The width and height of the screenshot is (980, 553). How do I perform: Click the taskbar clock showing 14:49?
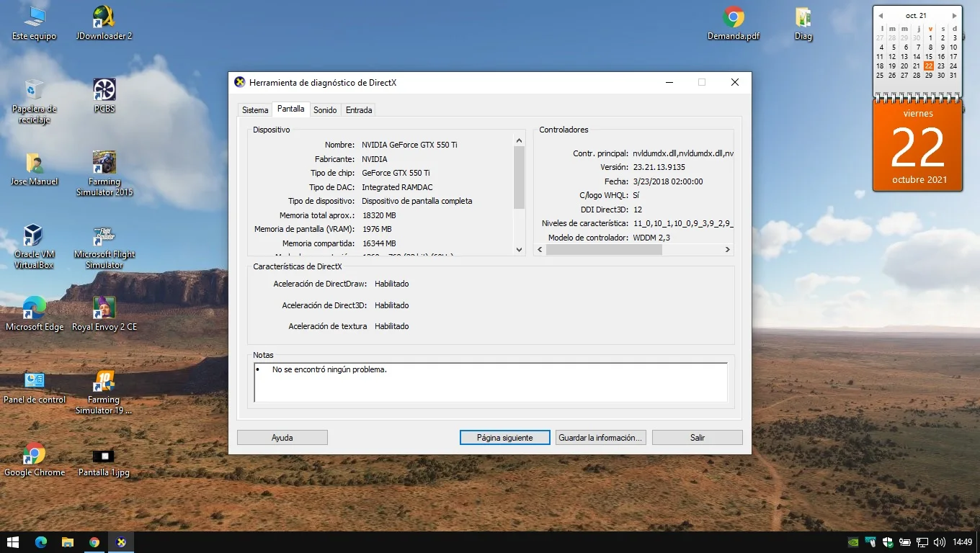pos(962,542)
